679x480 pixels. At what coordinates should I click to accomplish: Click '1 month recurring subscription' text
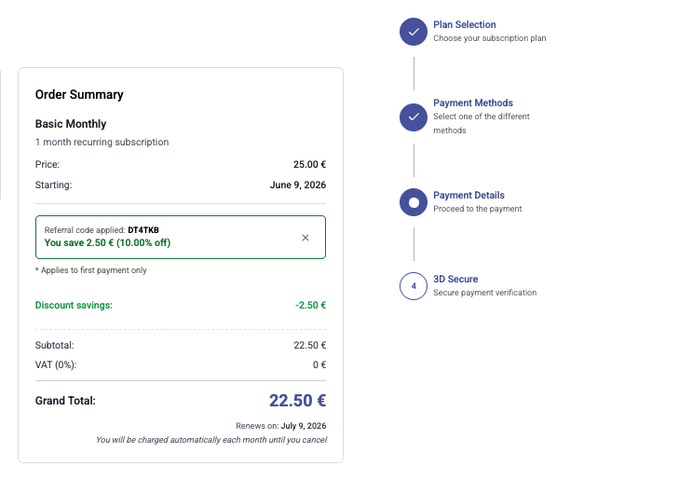pos(102,142)
